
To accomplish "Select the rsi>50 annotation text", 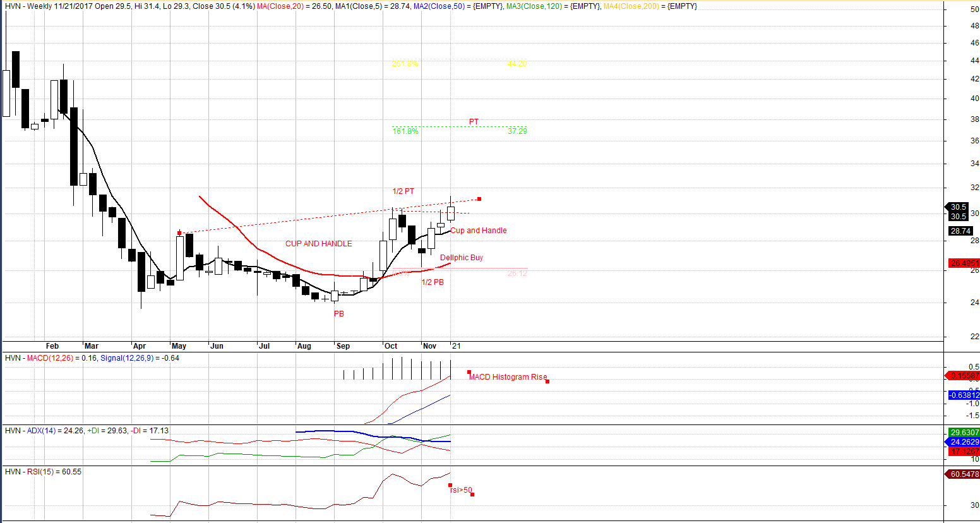I will (x=460, y=490).
